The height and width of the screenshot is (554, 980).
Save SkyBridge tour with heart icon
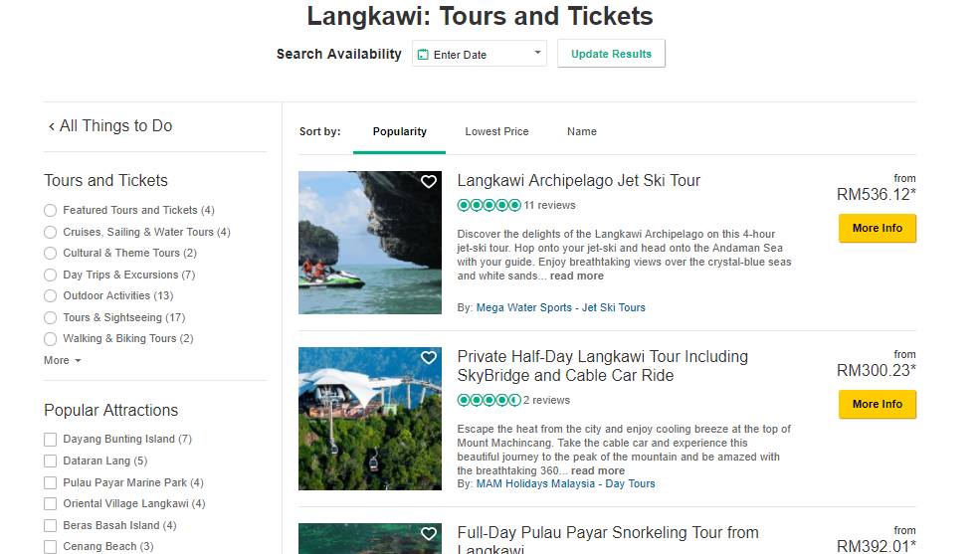tap(428, 358)
